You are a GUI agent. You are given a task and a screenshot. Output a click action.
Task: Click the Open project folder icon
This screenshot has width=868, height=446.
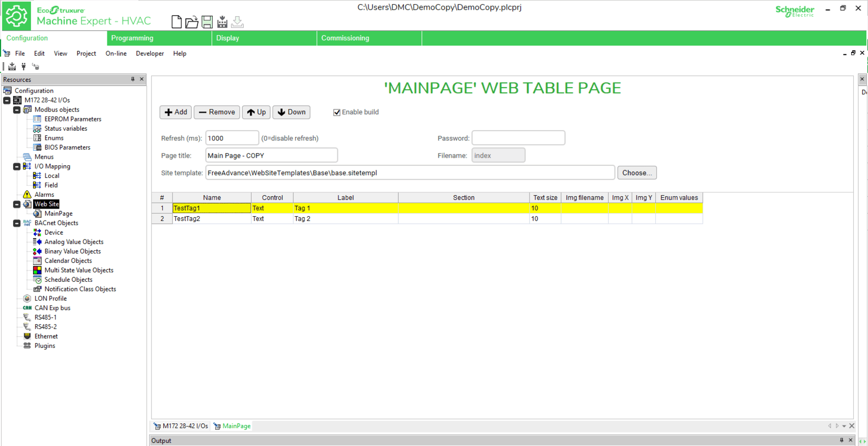coord(192,22)
